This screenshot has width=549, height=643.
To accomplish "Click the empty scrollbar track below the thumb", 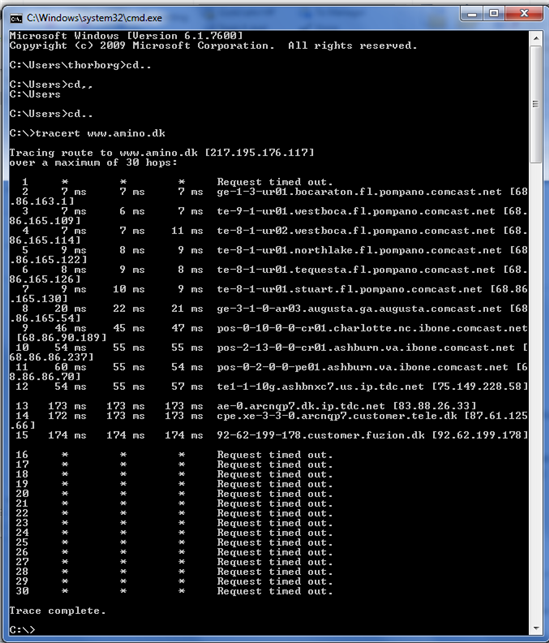I will pyautogui.click(x=535, y=392).
